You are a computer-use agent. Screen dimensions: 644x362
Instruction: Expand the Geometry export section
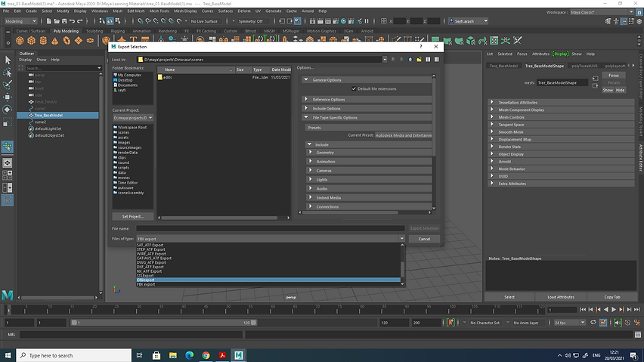pyautogui.click(x=311, y=152)
